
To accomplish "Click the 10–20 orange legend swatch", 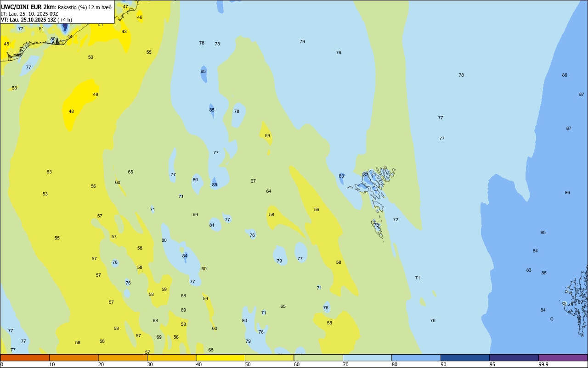I will coord(73,357).
